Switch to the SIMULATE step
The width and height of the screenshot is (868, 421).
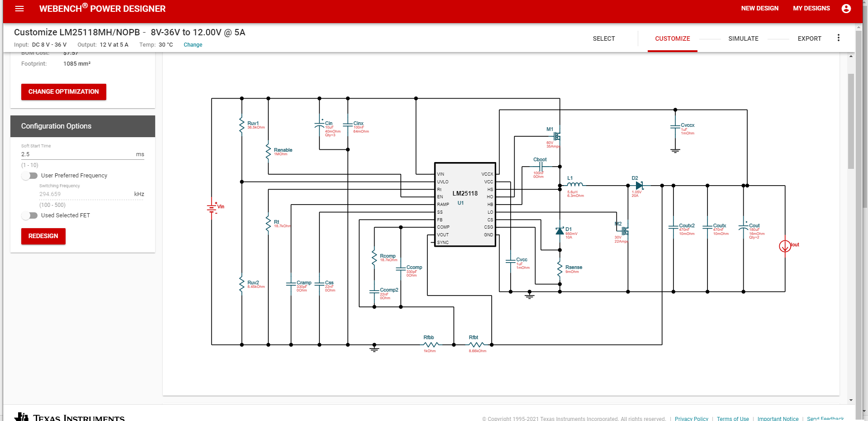(743, 38)
